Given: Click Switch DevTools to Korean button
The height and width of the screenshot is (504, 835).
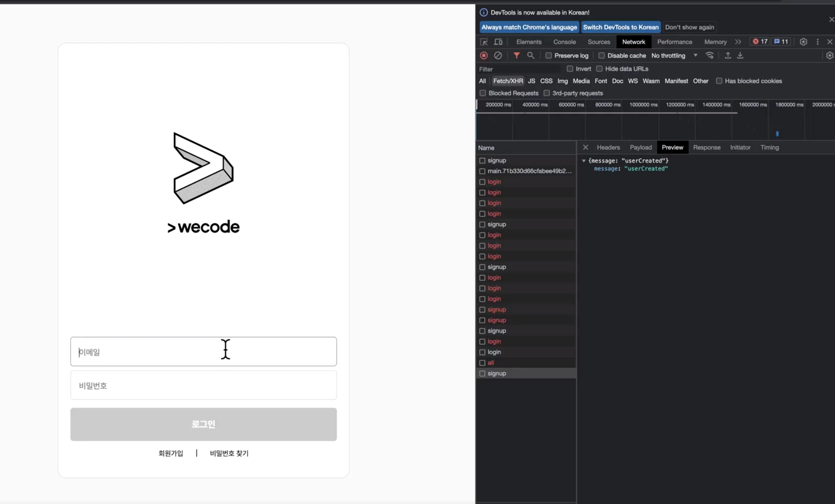Looking at the screenshot, I should tap(621, 27).
